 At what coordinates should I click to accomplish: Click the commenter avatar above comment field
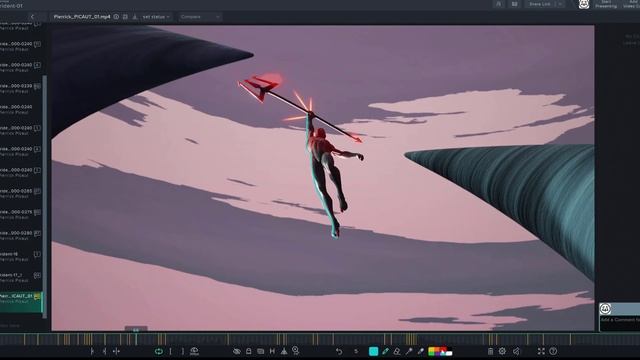pyautogui.click(x=605, y=309)
